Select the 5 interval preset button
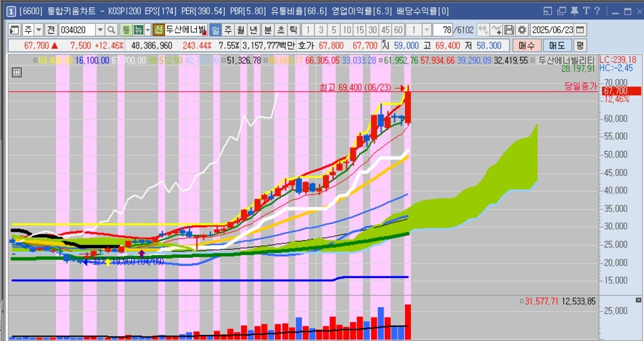The image size is (644, 341). tap(334, 30)
